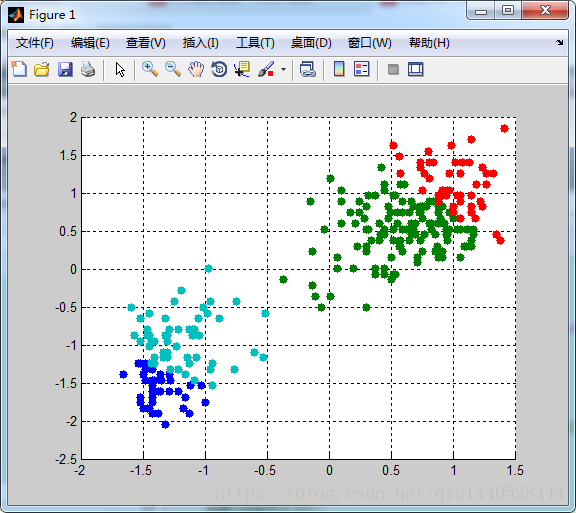This screenshot has width=576, height=513.
Task: Click the top-right red data point
Action: pos(504,128)
